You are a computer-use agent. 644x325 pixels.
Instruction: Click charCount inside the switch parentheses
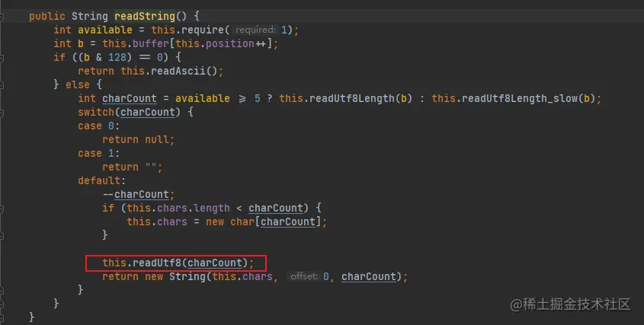147,112
